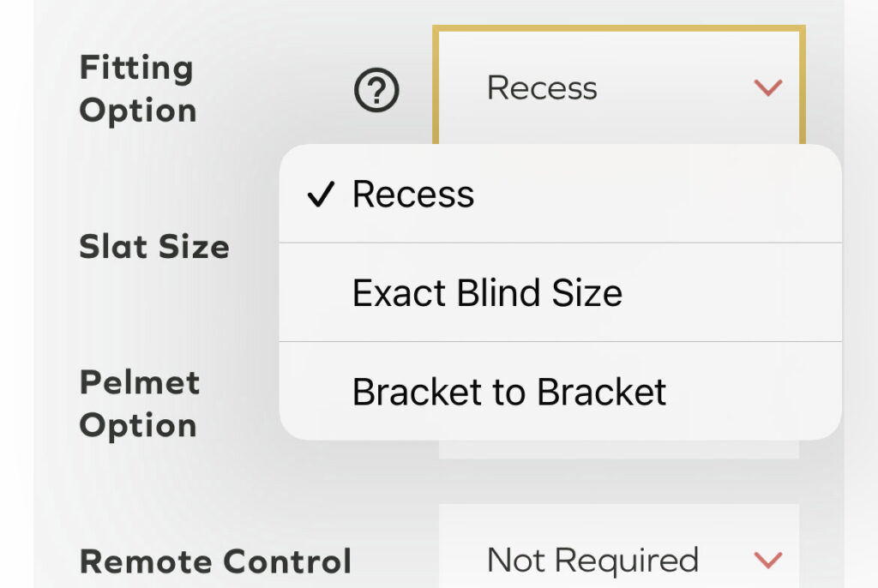Click the Pelmet Option label
This screenshot has height=588, width=878.
click(x=139, y=404)
